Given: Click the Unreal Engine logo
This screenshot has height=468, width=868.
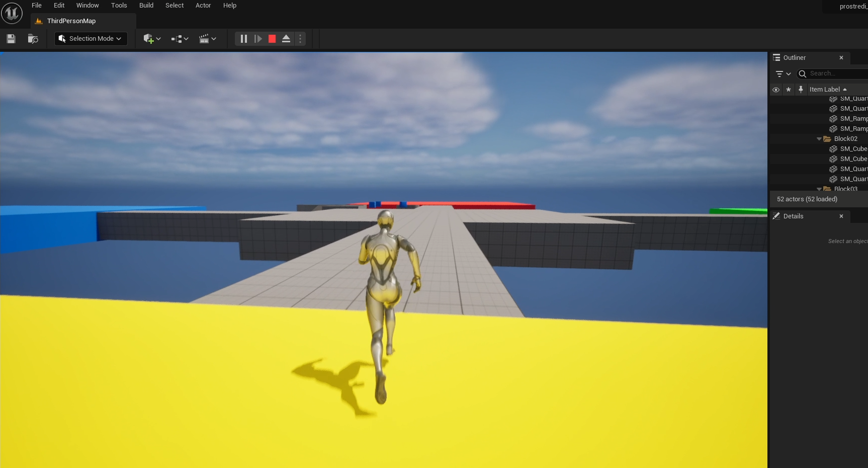Looking at the screenshot, I should tap(12, 13).
